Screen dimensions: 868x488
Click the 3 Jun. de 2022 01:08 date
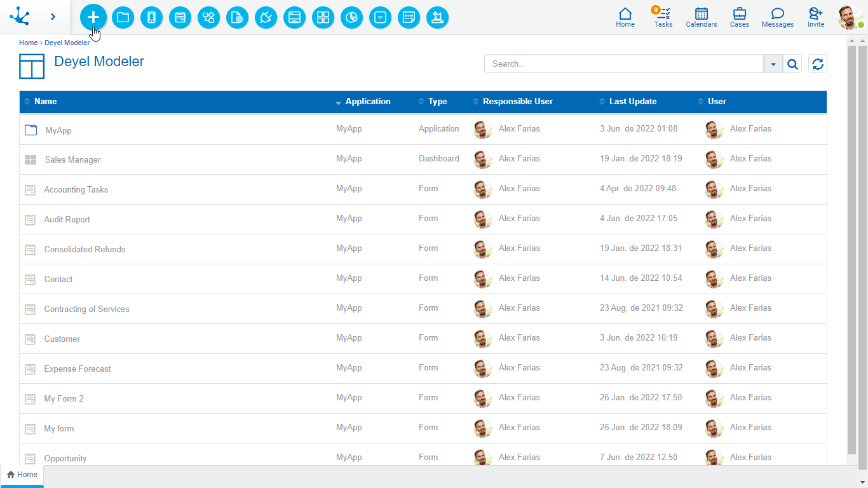click(x=639, y=128)
